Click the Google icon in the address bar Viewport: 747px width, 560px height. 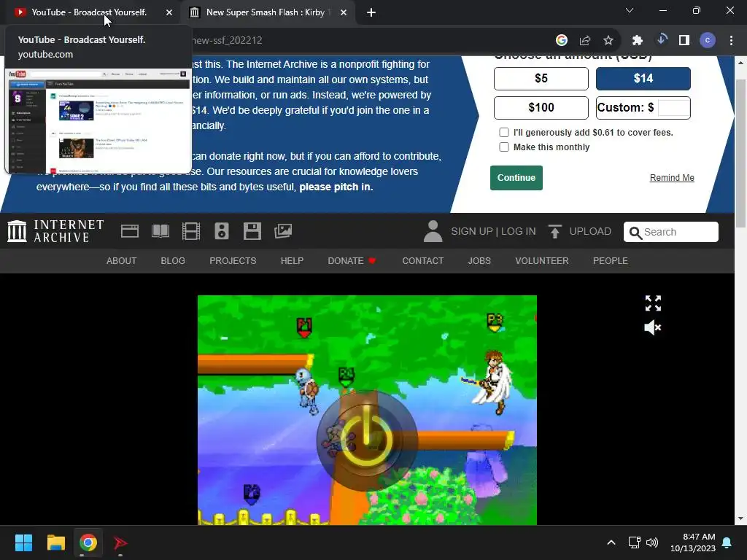(x=562, y=41)
